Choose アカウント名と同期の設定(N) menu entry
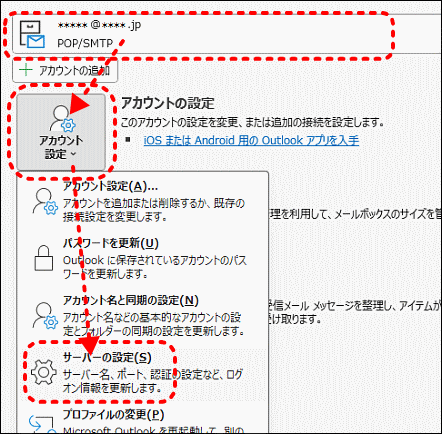Image resolution: width=442 pixels, height=434 pixels. (142, 315)
